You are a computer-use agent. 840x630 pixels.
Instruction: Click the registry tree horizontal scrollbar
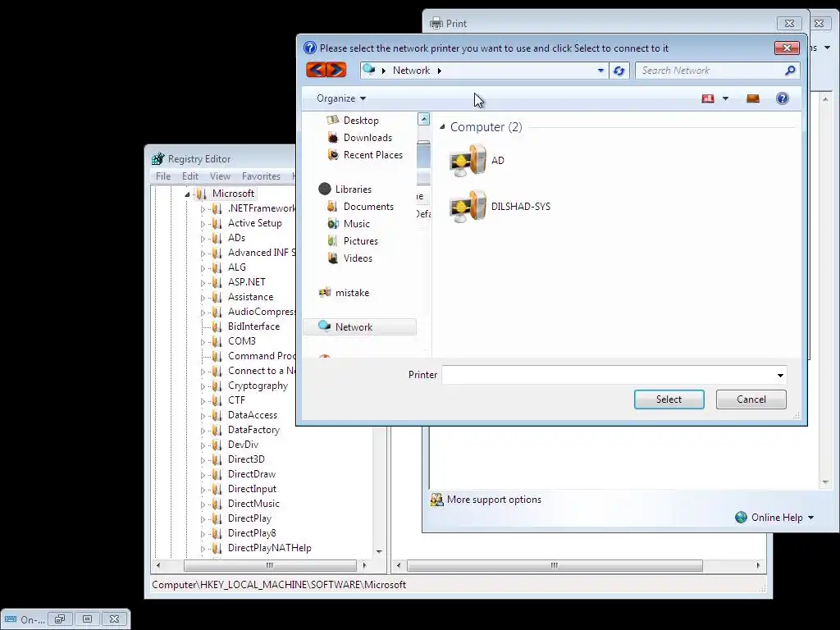point(270,565)
